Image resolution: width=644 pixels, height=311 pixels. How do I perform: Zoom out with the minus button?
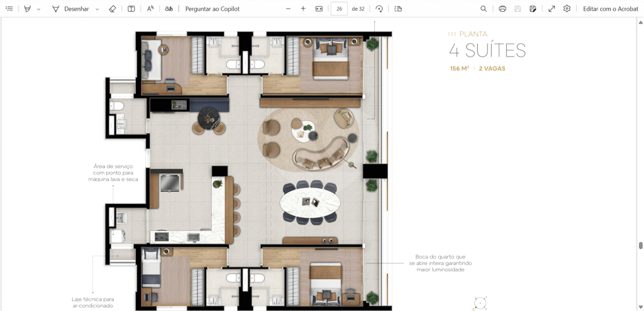[x=288, y=9]
